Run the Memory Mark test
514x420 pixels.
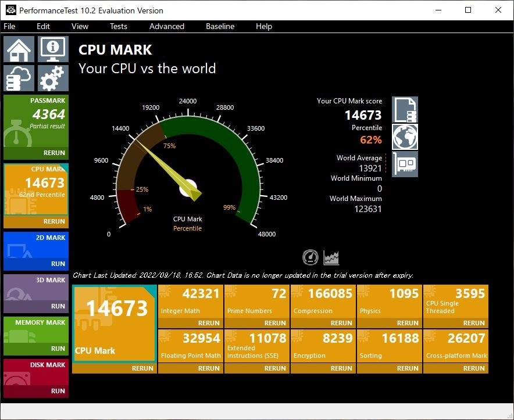[x=36, y=349]
